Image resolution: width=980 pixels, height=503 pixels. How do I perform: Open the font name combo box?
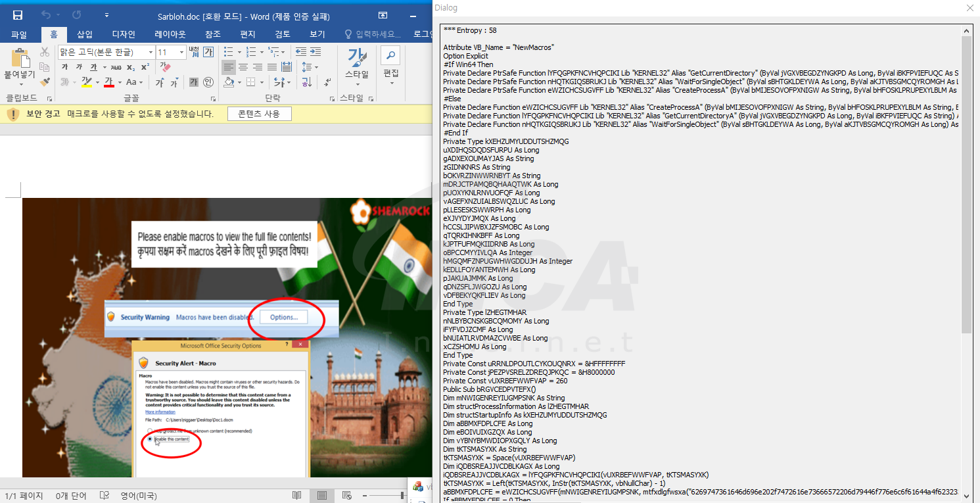coord(106,52)
